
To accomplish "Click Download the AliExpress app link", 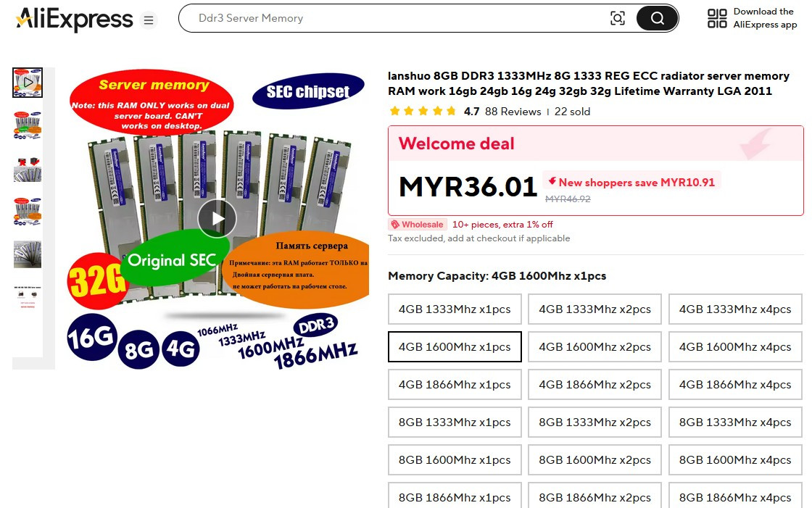I will tap(765, 18).
